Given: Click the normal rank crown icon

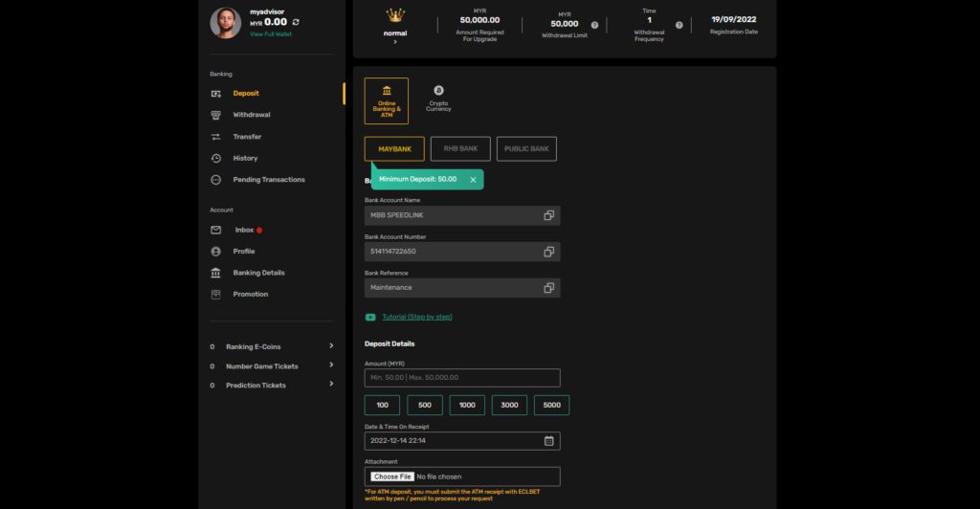Looking at the screenshot, I should coord(395,15).
